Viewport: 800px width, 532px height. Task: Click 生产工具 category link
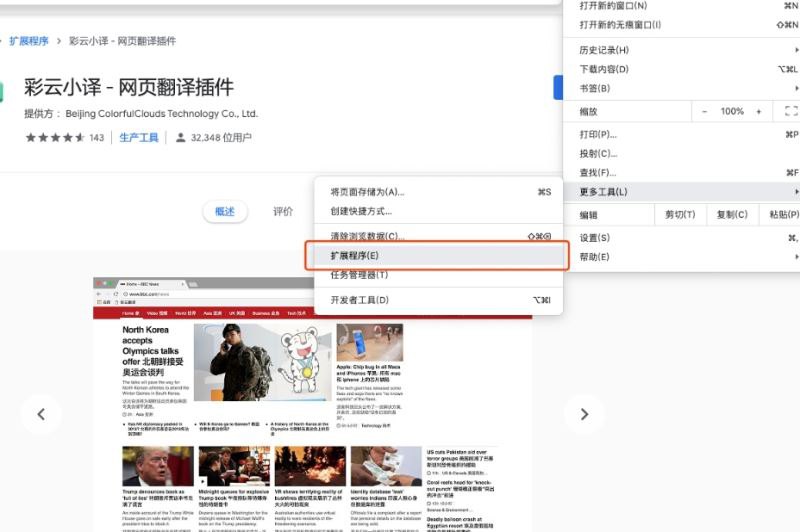coord(139,137)
